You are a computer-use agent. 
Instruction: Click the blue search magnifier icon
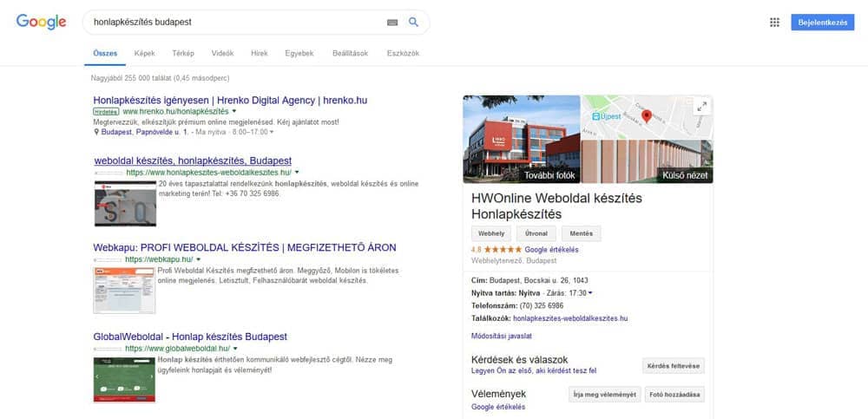coord(413,22)
